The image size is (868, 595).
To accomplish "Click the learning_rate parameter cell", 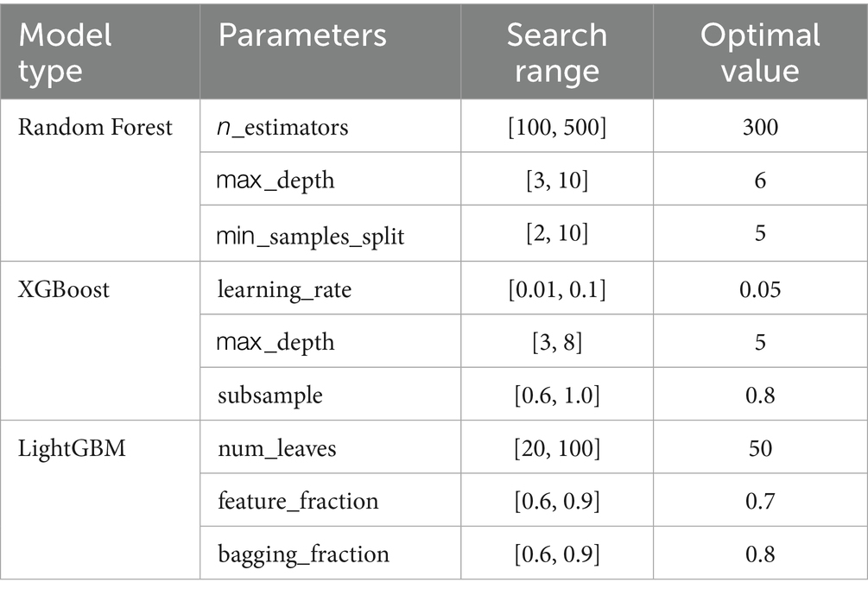I will (284, 289).
